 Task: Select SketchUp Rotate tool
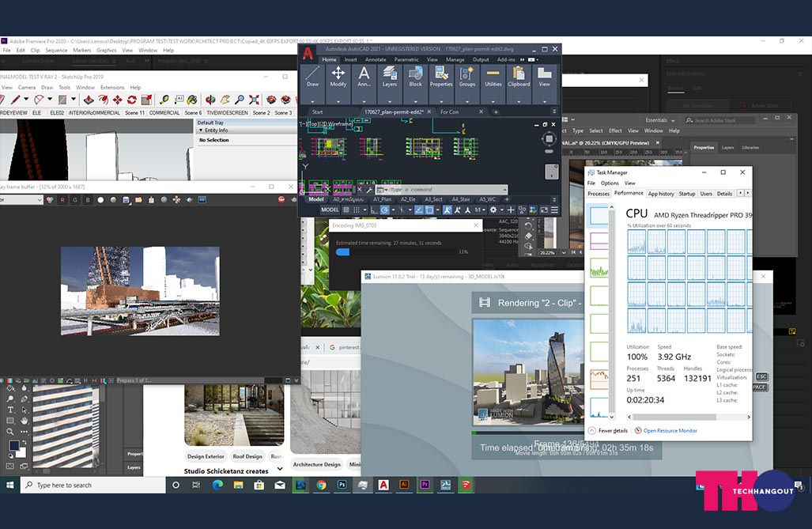tap(132, 100)
